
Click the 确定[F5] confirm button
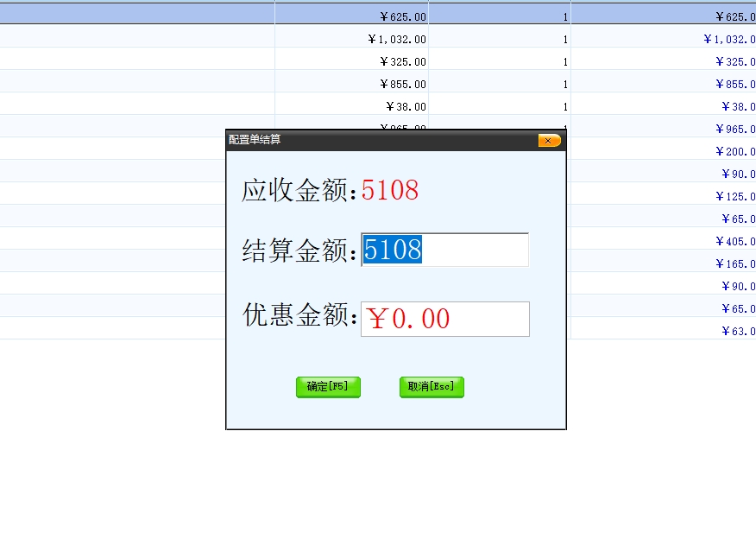tap(328, 387)
